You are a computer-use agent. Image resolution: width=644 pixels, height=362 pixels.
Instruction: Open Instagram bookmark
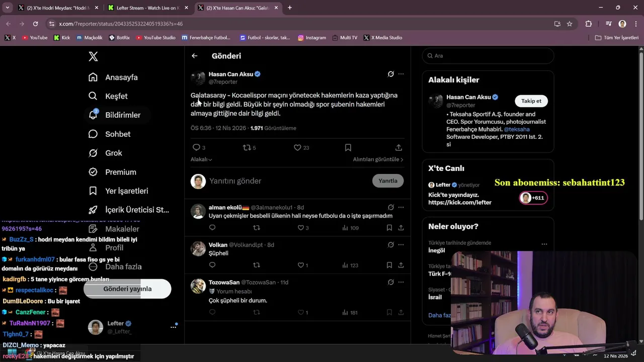point(312,38)
